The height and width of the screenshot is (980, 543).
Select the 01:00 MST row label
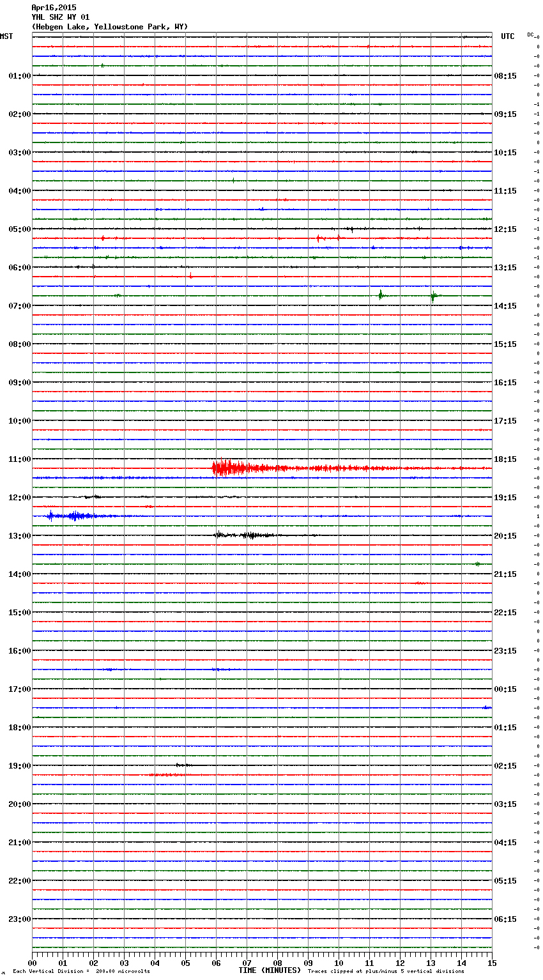pyautogui.click(x=20, y=76)
